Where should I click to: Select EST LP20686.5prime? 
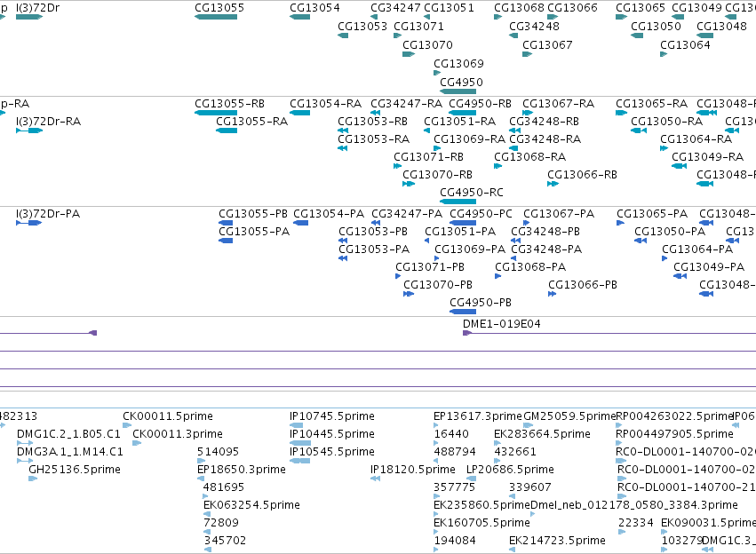(472, 479)
